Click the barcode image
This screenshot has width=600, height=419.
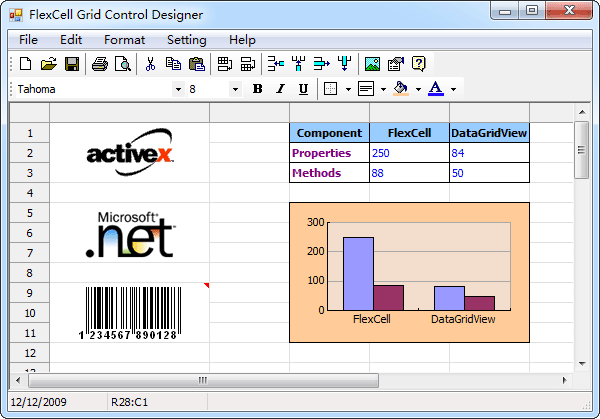pyautogui.click(x=130, y=313)
